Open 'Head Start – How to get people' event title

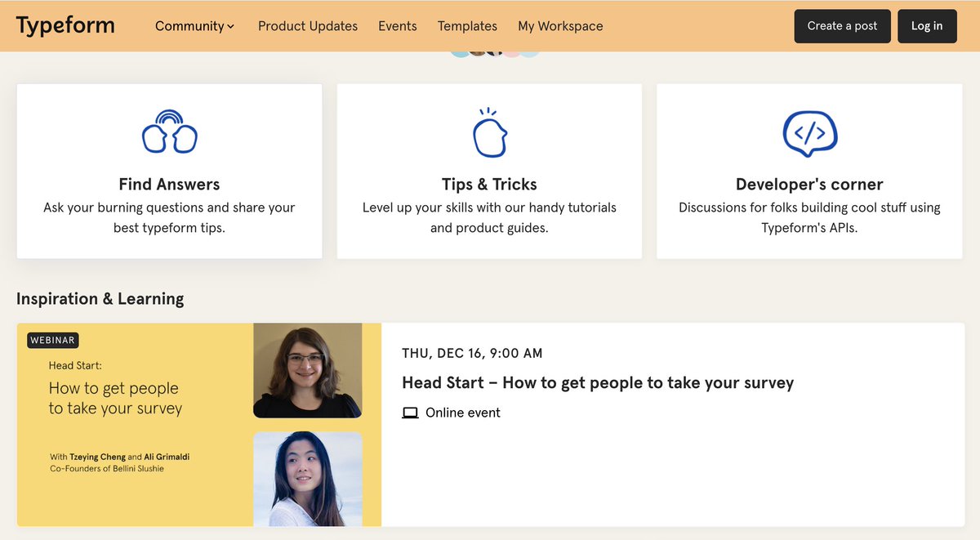(x=598, y=382)
